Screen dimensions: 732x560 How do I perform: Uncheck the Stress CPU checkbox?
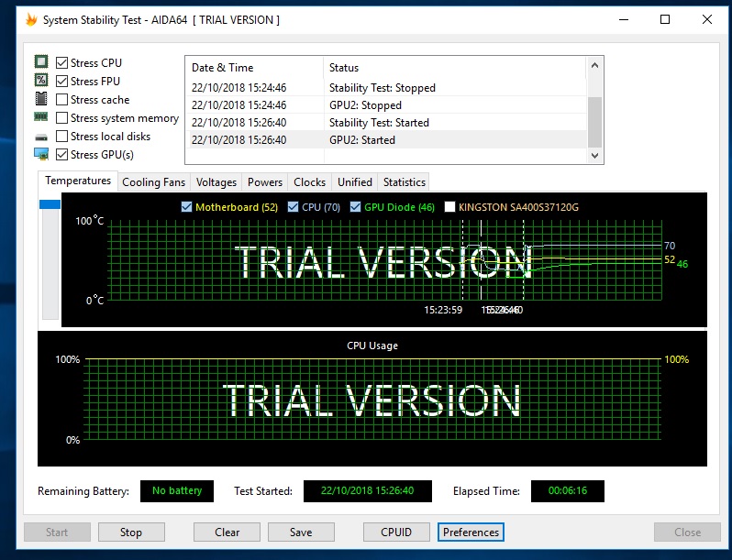pyautogui.click(x=61, y=62)
